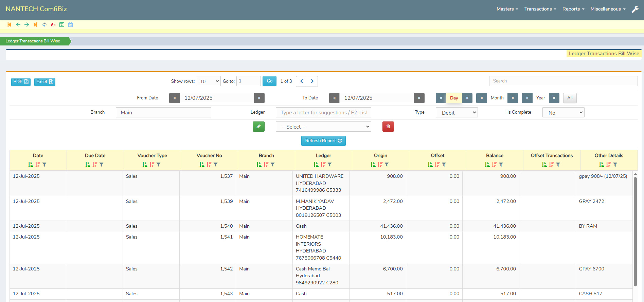Viewport: 644px width, 302px height.
Task: Click the table's vertical scrollbar
Action: [635, 231]
